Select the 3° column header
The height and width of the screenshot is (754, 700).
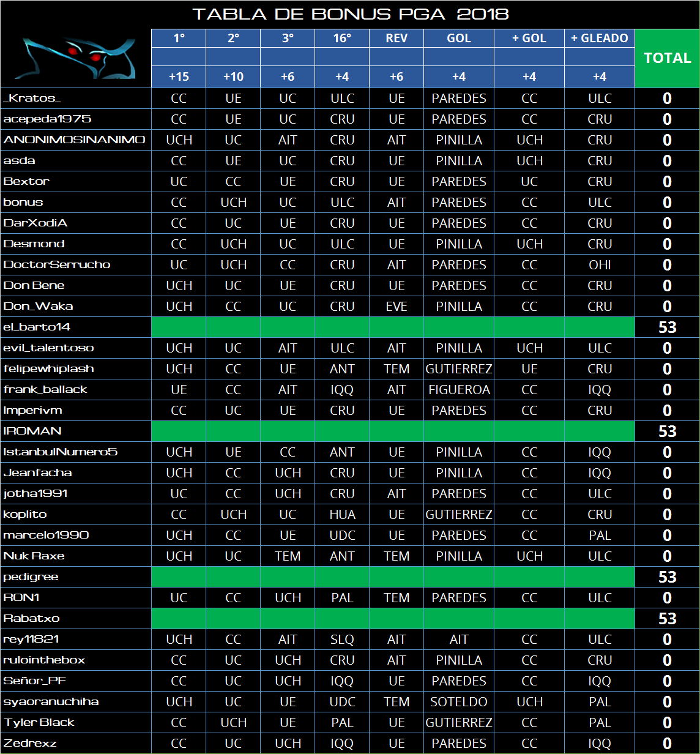[x=288, y=38]
